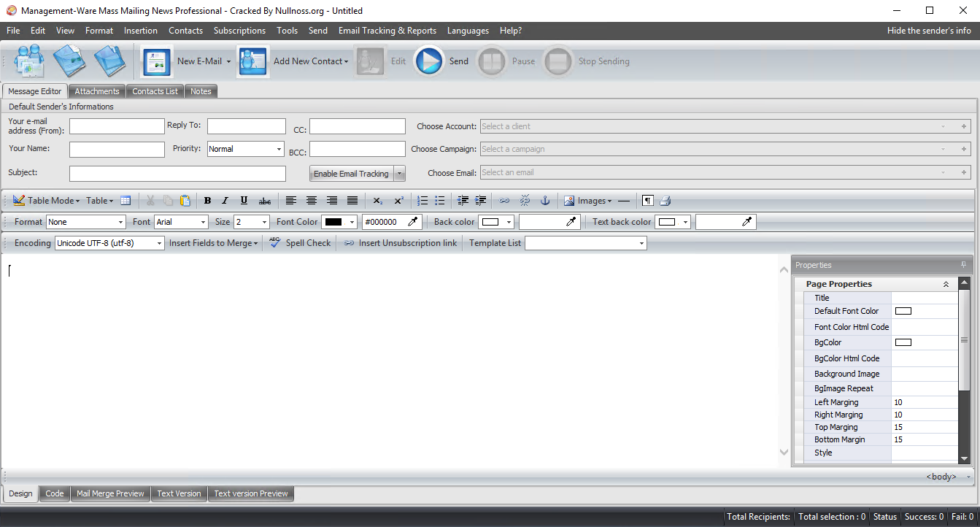Click the contacts group icon in main toolbar

point(30,61)
